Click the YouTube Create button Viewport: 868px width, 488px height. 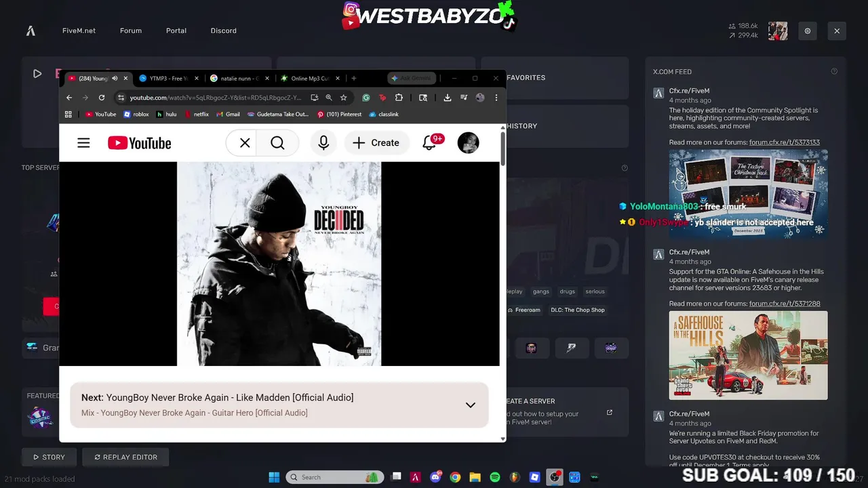coord(376,143)
